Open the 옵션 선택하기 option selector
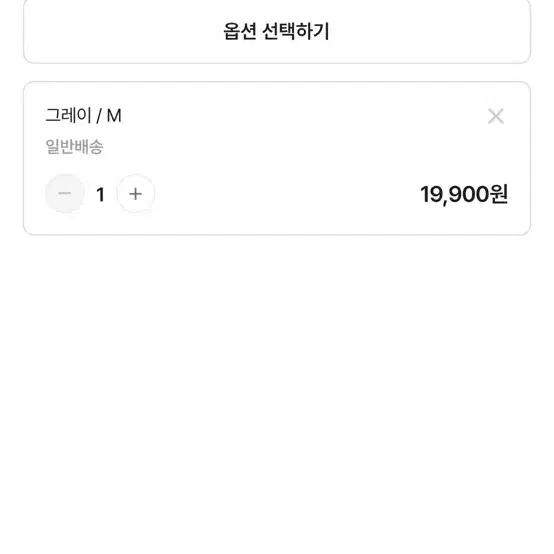Screen dimensions: 554x554 click(x=277, y=31)
